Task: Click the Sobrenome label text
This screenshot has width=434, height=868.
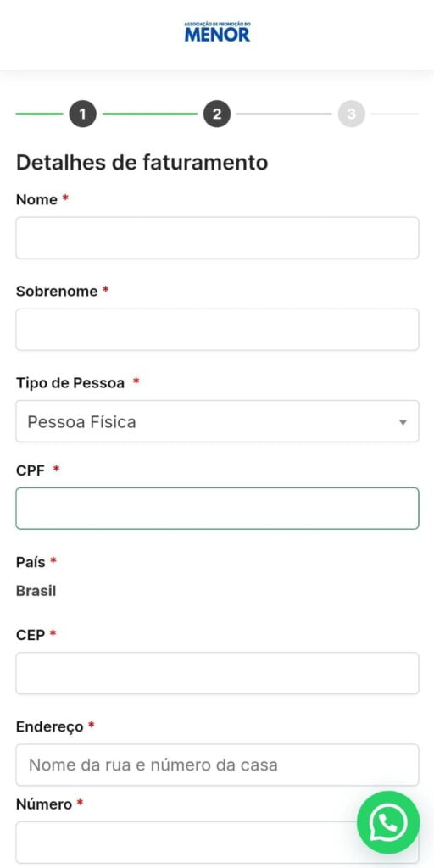Action: click(57, 292)
